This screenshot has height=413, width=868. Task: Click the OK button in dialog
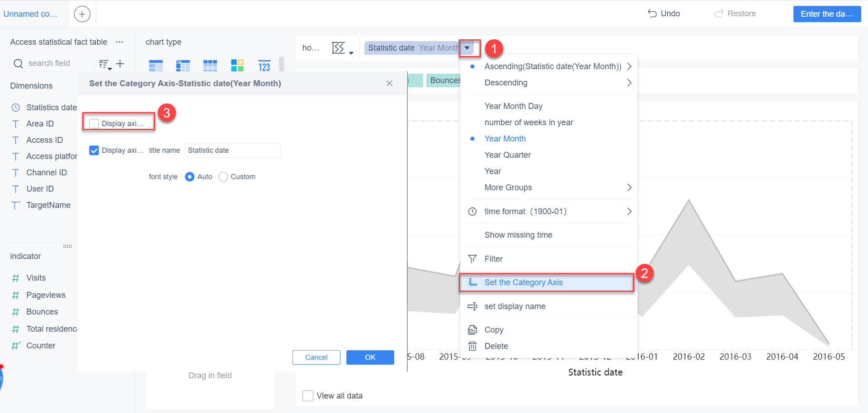pyautogui.click(x=370, y=357)
